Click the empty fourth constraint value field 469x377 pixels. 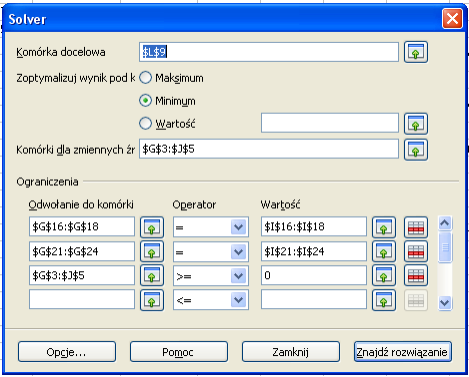(x=314, y=299)
